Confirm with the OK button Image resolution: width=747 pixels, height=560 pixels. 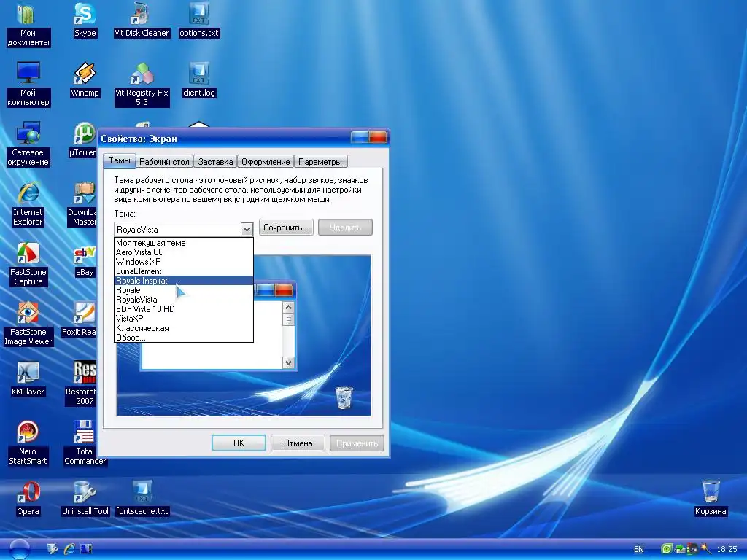239,443
